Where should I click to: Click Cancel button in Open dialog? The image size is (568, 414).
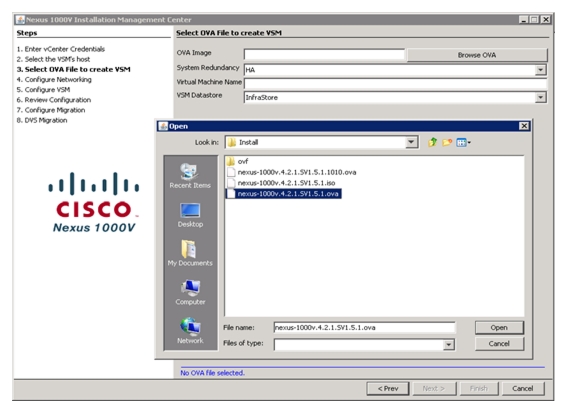499,344
